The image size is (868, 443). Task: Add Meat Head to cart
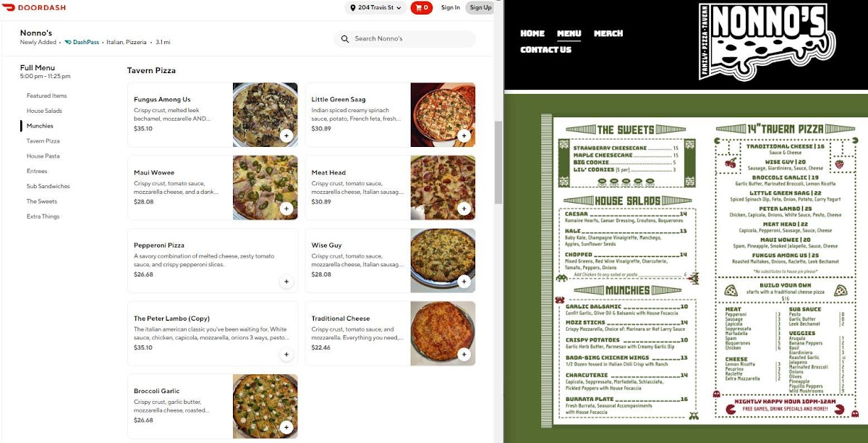[464, 208]
